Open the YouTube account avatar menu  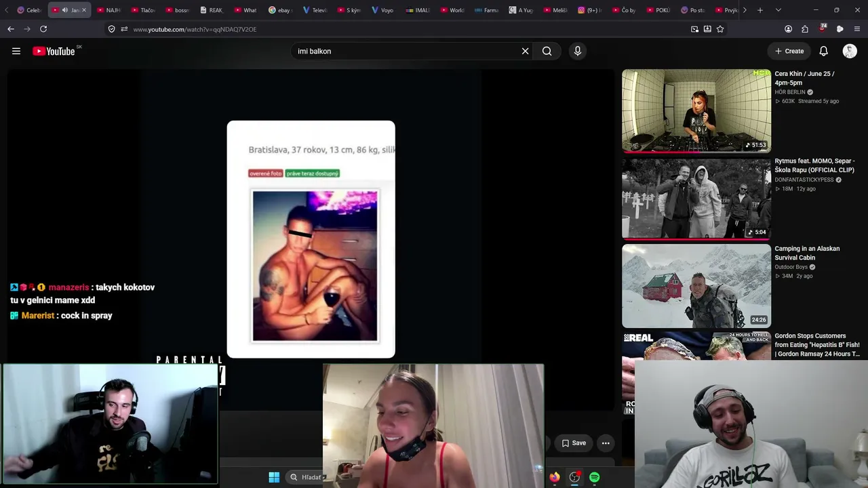point(850,51)
